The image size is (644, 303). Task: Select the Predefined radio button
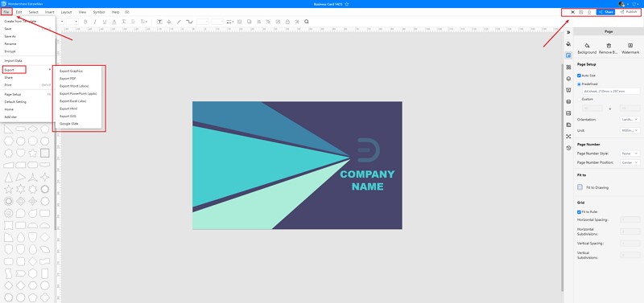point(579,84)
